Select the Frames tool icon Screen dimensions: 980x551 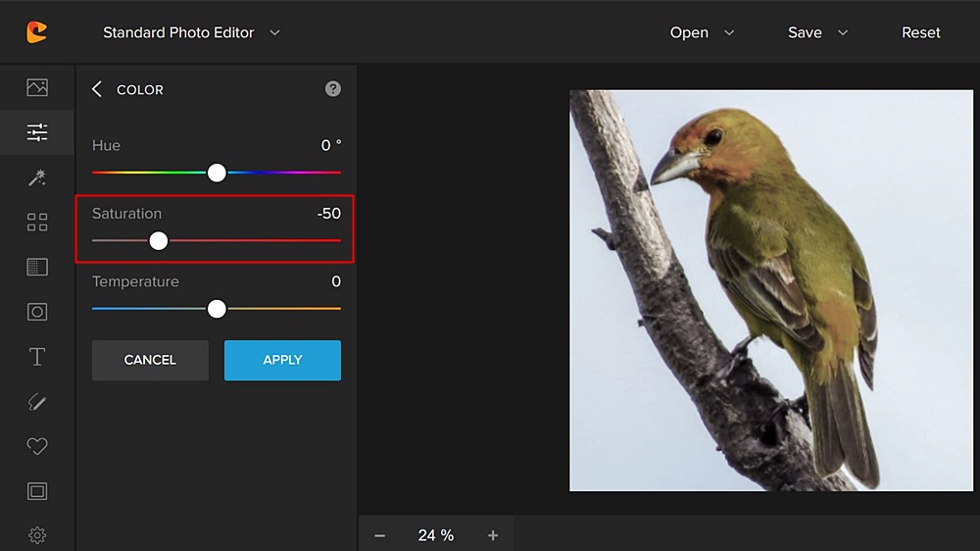37,491
